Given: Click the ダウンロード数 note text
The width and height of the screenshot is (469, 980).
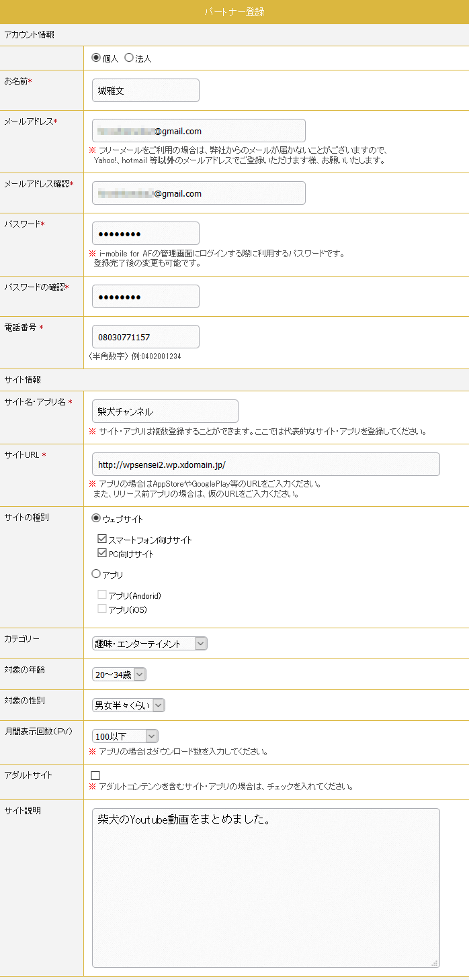Looking at the screenshot, I should click(x=179, y=752).
